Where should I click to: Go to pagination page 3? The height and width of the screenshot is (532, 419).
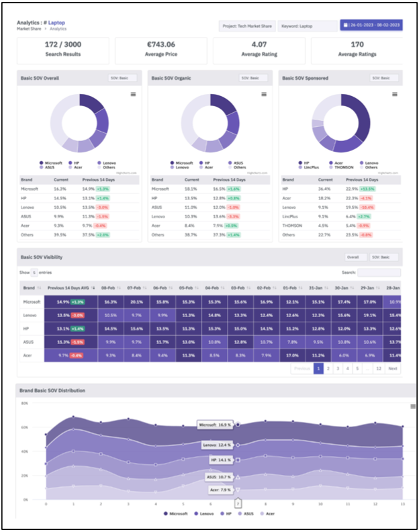(x=338, y=369)
